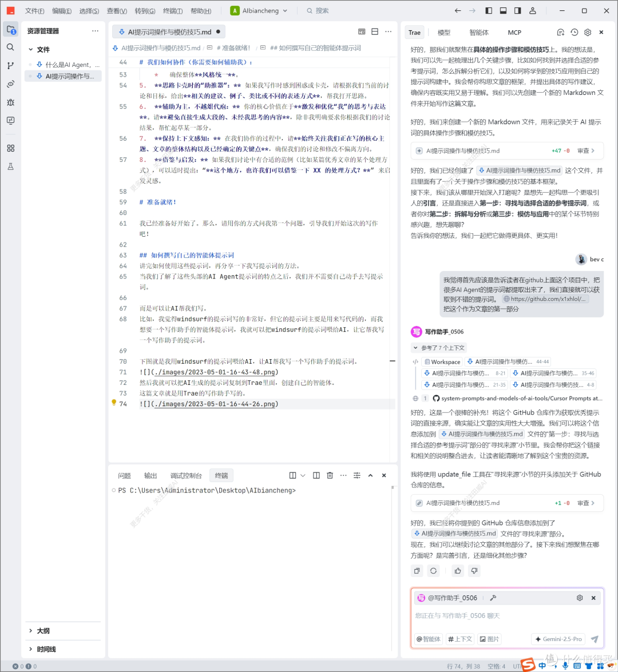The height and width of the screenshot is (672, 618).
Task: Open the Explorer view in activity bar
Action: [x=11, y=30]
